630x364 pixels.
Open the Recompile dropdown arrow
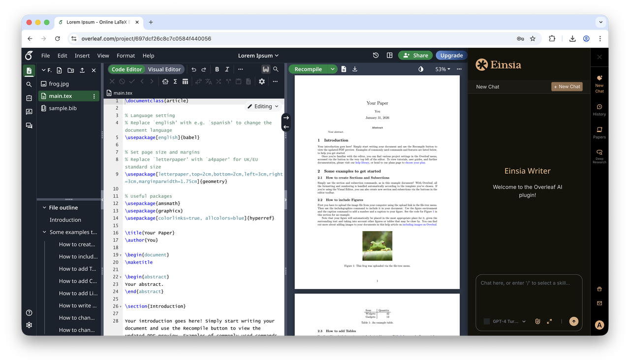(333, 69)
